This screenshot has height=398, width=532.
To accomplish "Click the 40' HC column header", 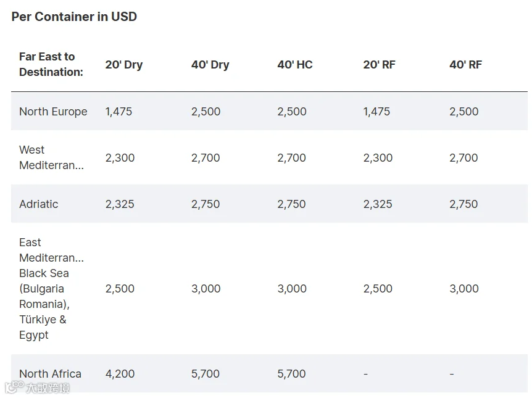I will [295, 64].
